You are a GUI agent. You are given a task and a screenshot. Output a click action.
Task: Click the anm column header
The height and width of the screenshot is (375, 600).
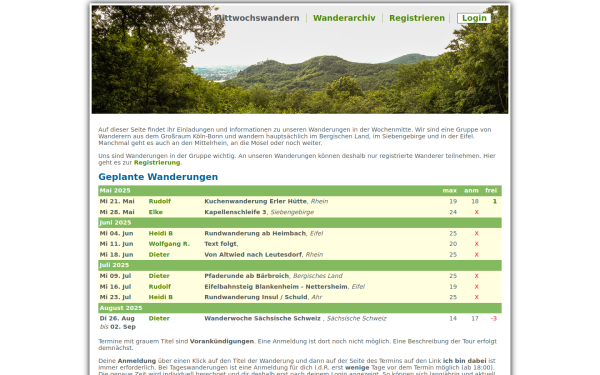coord(471,191)
